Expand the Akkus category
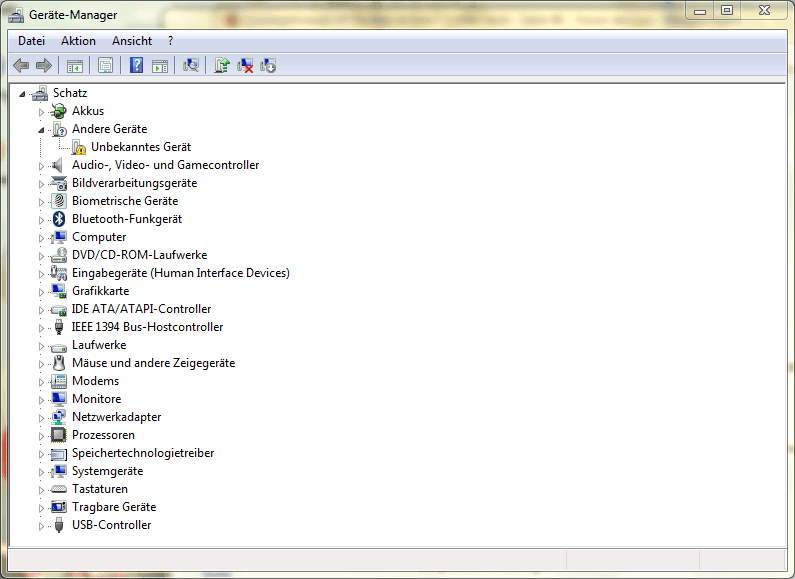Viewport: 795px width, 579px height. [42, 112]
